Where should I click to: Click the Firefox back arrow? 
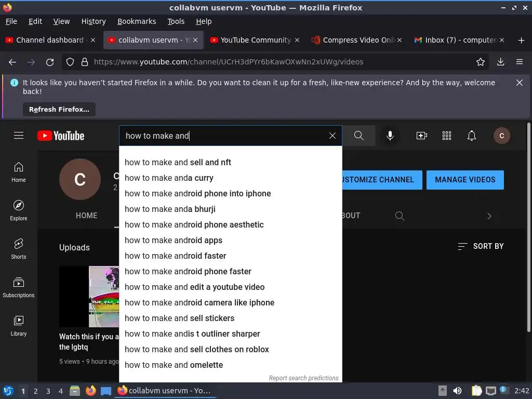coord(12,62)
